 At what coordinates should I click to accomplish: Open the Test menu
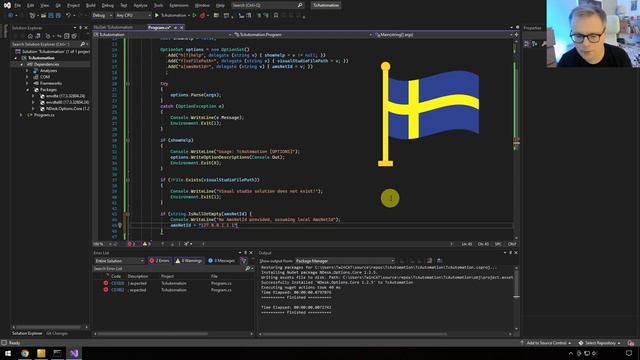124,5
